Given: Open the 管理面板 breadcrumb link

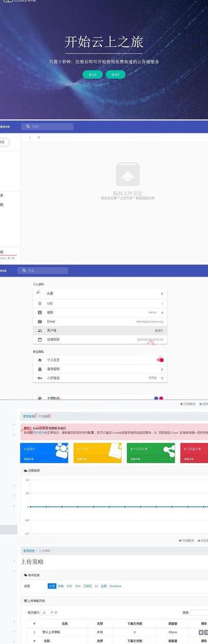Looking at the screenshot, I should tap(29, 416).
